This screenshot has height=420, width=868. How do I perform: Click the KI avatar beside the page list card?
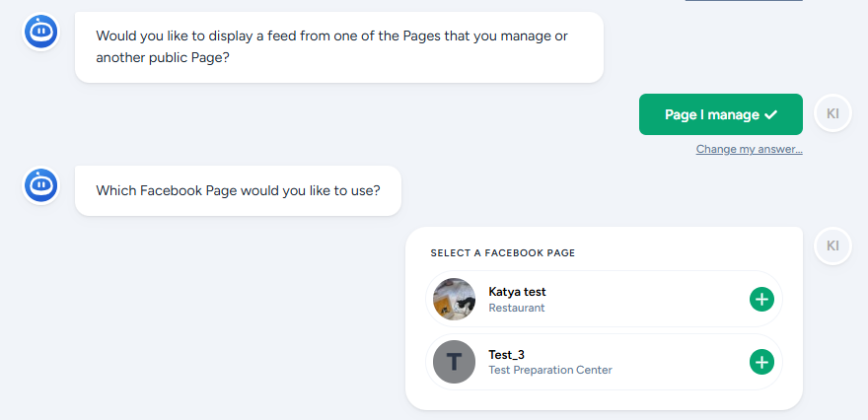832,245
